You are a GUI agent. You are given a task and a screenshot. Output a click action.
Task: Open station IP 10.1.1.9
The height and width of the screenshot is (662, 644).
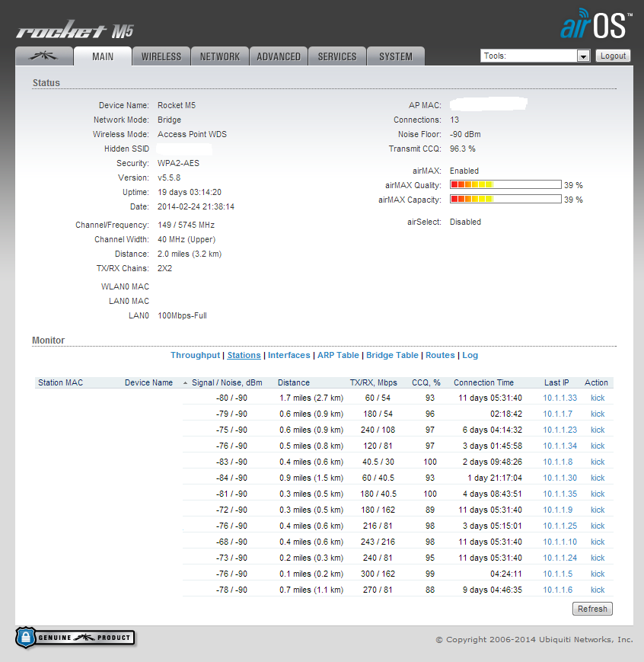click(557, 510)
